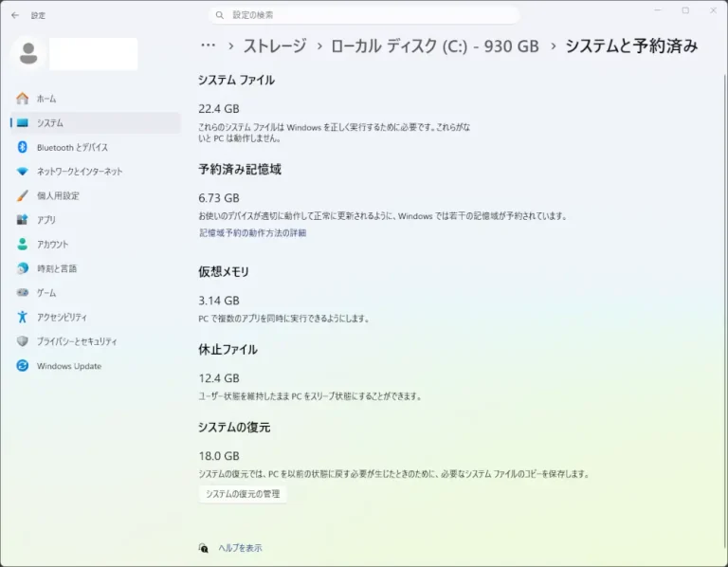Open 時刻と言語 settings label

tap(57, 268)
